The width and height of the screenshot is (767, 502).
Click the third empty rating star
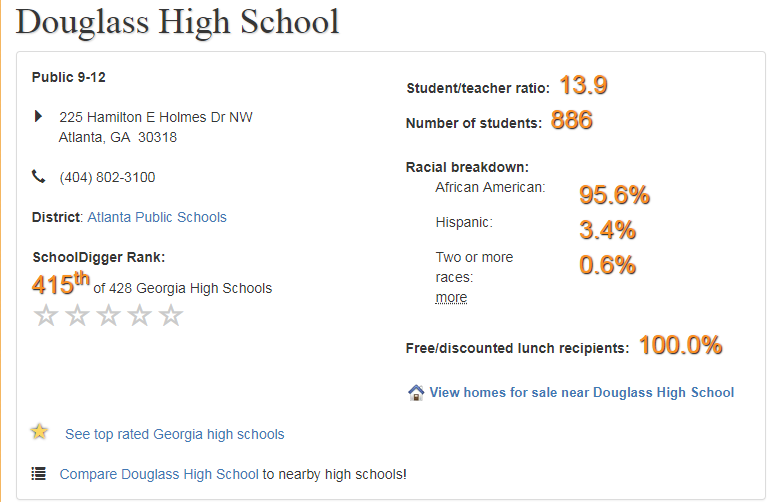point(109,316)
